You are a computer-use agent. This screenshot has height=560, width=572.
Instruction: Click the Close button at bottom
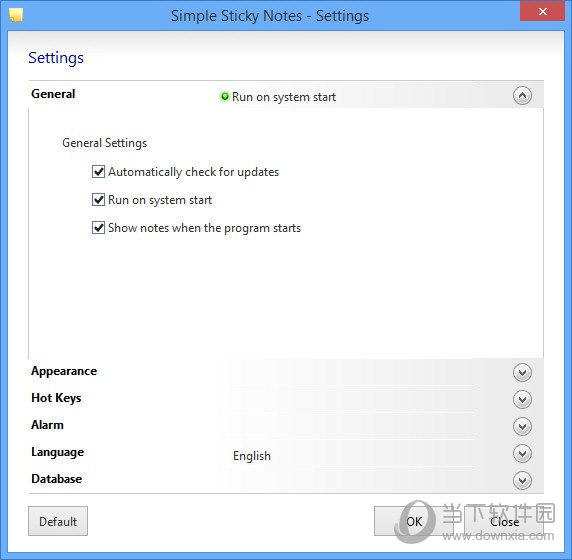(504, 521)
